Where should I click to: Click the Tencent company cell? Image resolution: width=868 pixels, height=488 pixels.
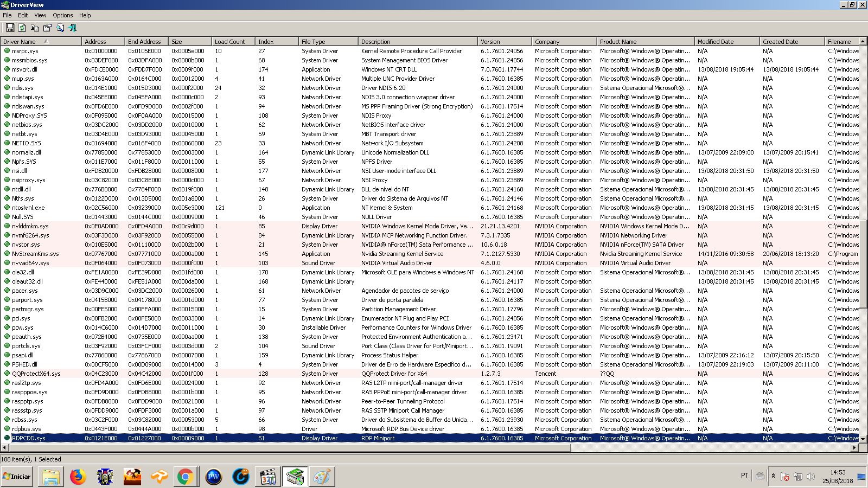545,374
